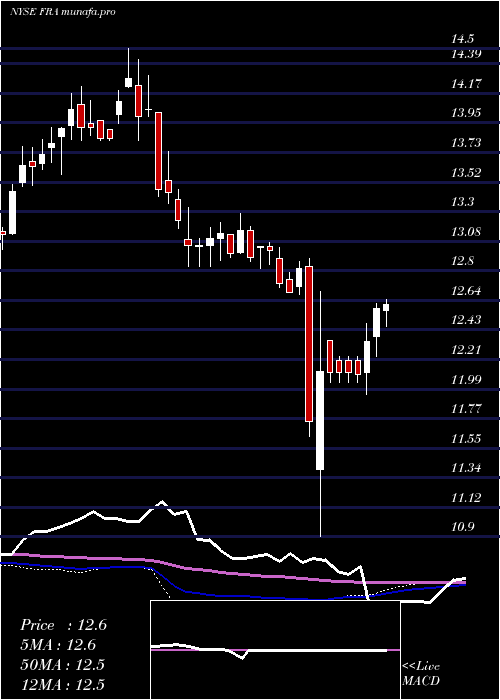Viewport: 500px width, 700px height.
Task: Click the large red candle below 13.95
Action: pos(158,151)
